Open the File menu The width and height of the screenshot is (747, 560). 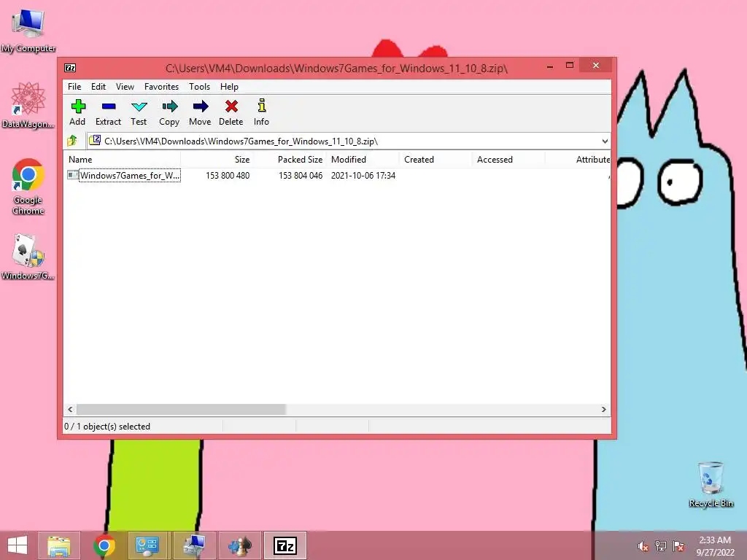click(74, 87)
